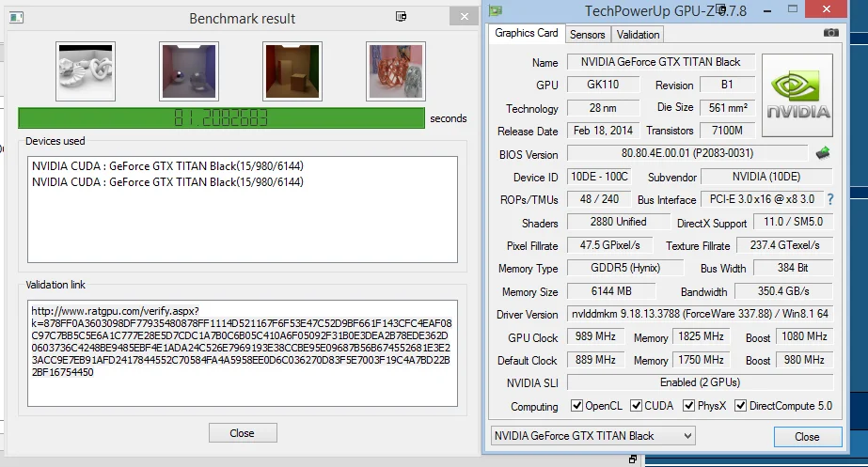Click the Close button in GPU-Z
Viewport: 868px width, 467px height.
(808, 437)
